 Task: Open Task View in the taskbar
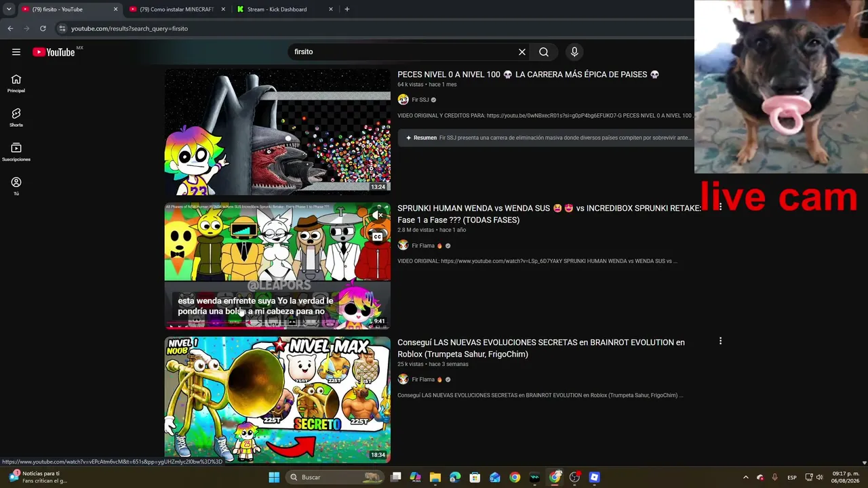click(396, 477)
